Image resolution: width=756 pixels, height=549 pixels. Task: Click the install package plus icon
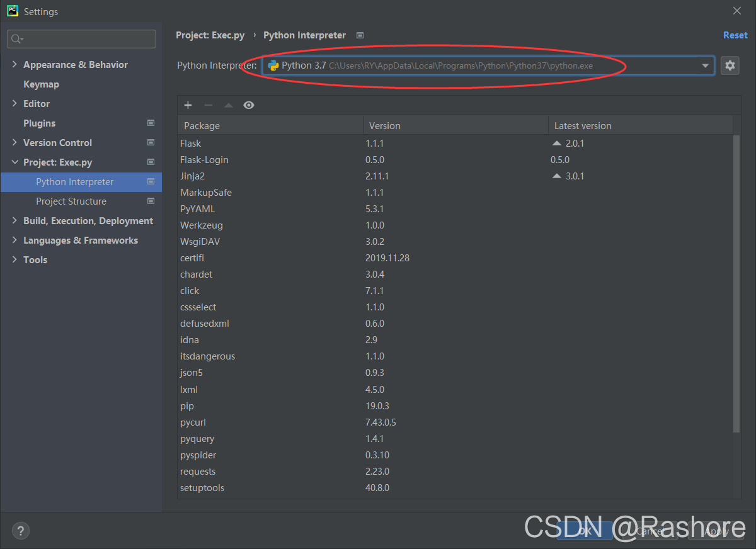[x=188, y=105]
